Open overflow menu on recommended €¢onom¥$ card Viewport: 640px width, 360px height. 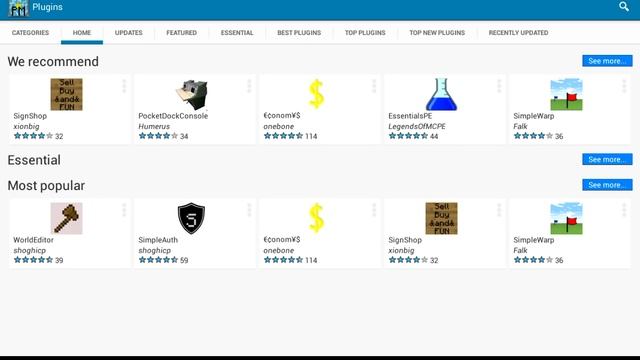[374, 86]
